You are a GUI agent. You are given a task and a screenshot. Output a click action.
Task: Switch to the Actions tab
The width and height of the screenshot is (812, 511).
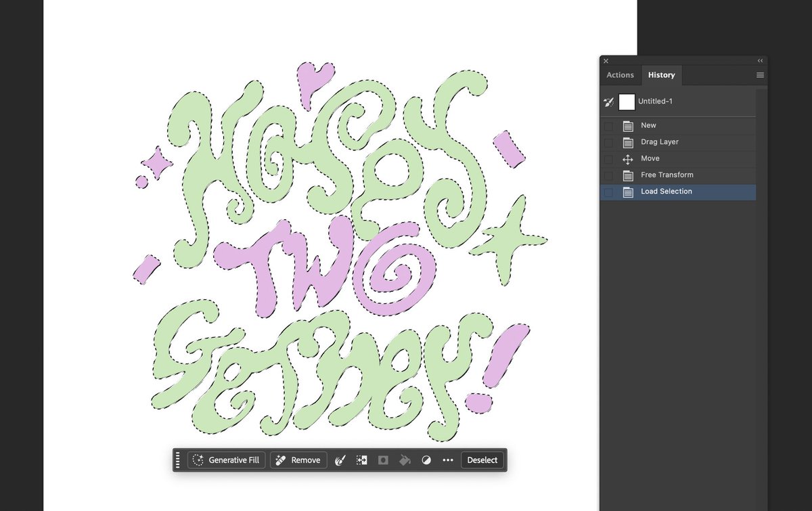[620, 75]
